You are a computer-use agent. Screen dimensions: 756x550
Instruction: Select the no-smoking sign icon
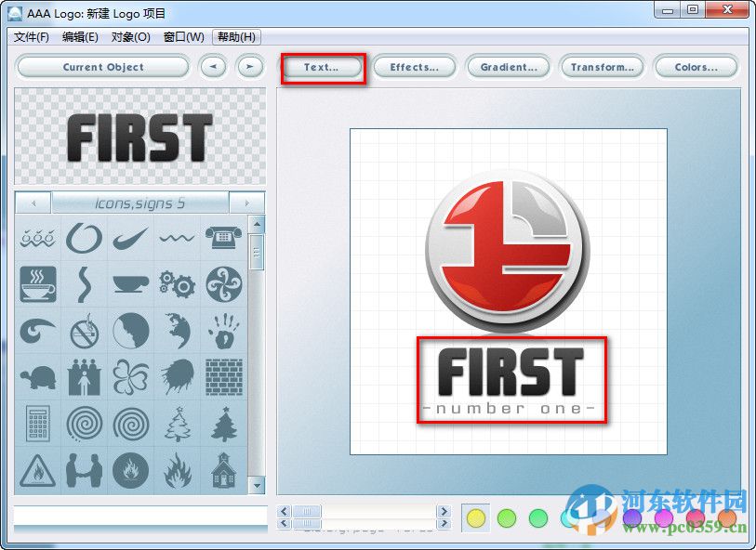[x=84, y=331]
